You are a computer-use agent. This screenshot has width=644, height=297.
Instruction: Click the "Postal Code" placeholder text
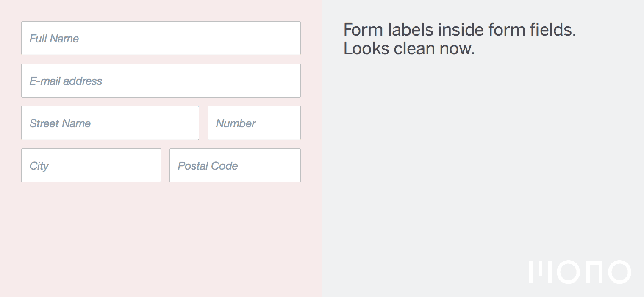click(208, 166)
